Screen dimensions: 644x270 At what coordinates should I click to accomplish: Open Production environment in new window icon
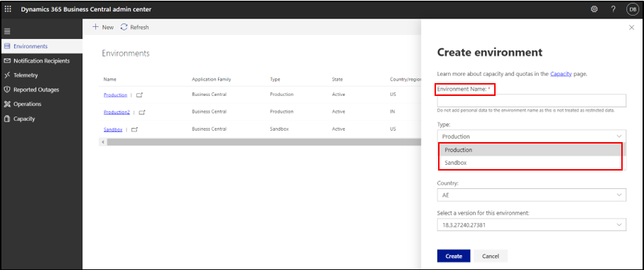(140, 95)
